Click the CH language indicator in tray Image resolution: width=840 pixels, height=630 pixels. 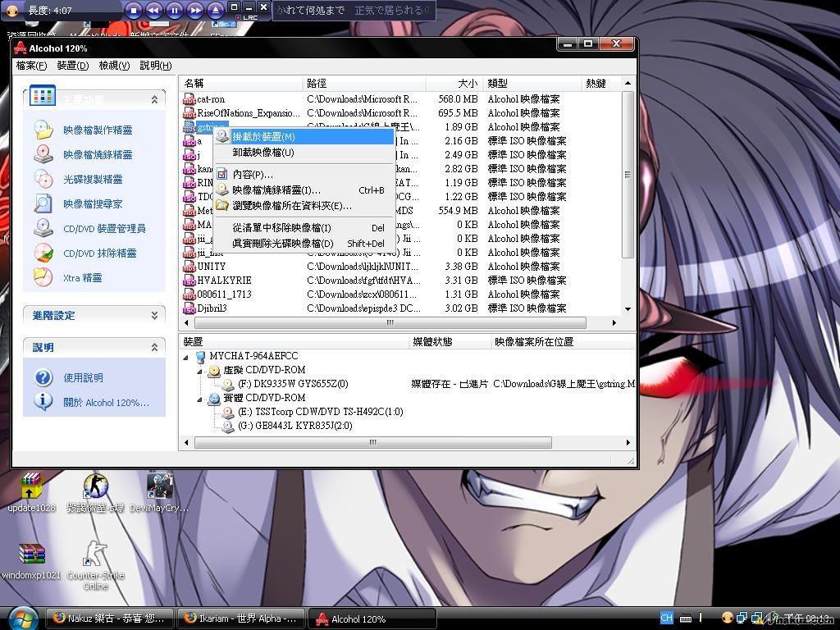click(x=666, y=619)
